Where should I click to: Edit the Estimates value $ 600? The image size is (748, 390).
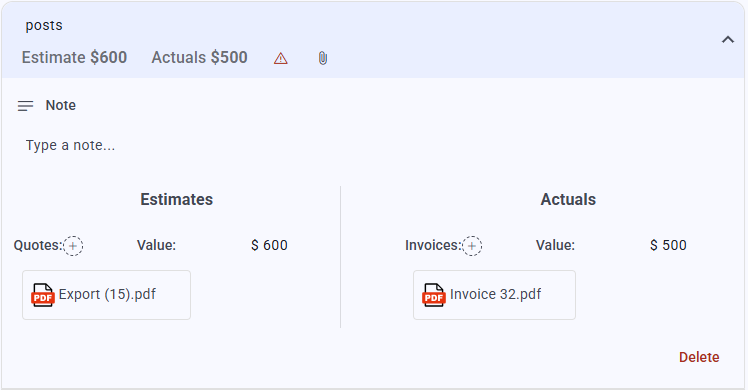[269, 245]
